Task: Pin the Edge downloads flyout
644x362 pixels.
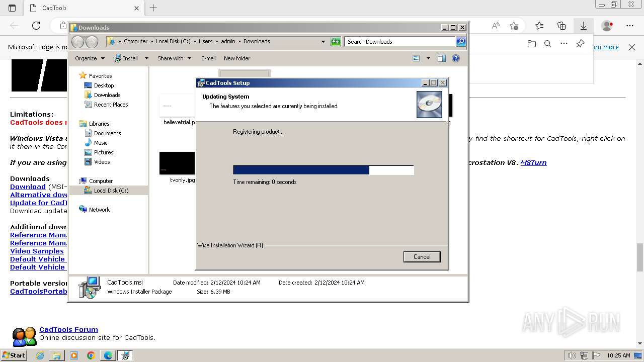Action: [580, 44]
